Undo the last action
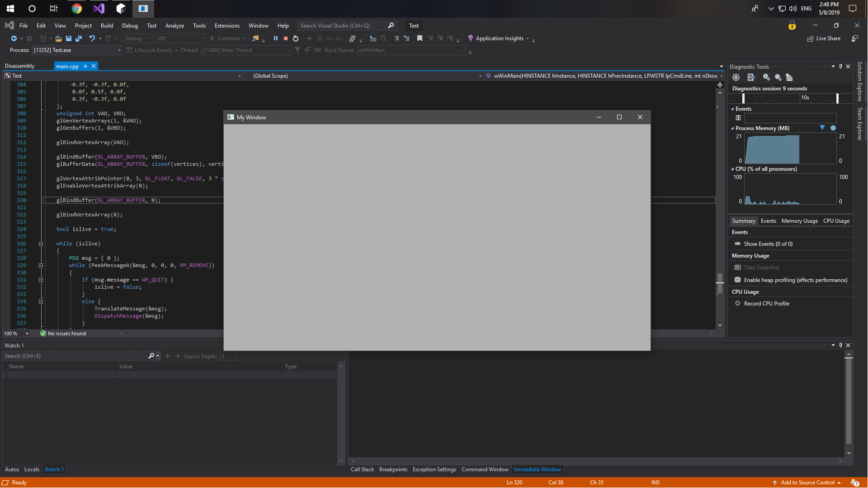Screen dimensions: 868x488 pyautogui.click(x=92, y=38)
